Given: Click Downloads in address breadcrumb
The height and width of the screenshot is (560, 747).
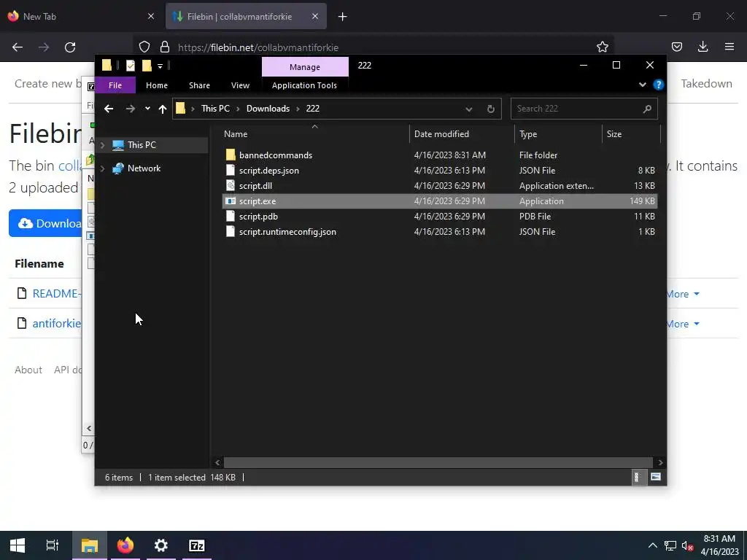Looking at the screenshot, I should [268, 109].
